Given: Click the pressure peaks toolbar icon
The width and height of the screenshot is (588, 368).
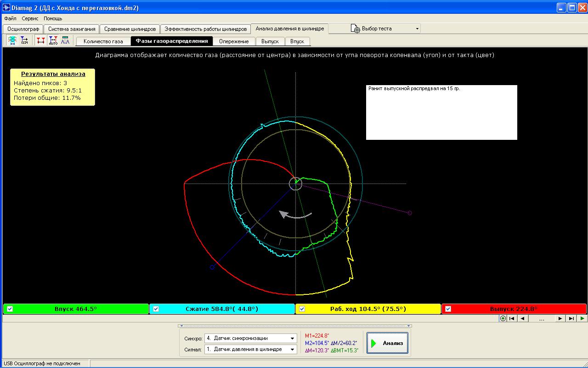Looking at the screenshot, I should pos(65,40).
